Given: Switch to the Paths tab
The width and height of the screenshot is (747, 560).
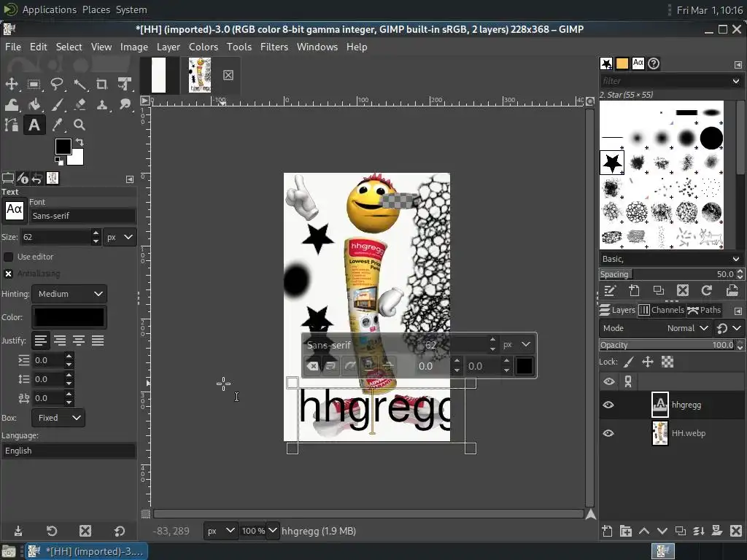Looking at the screenshot, I should coord(704,310).
